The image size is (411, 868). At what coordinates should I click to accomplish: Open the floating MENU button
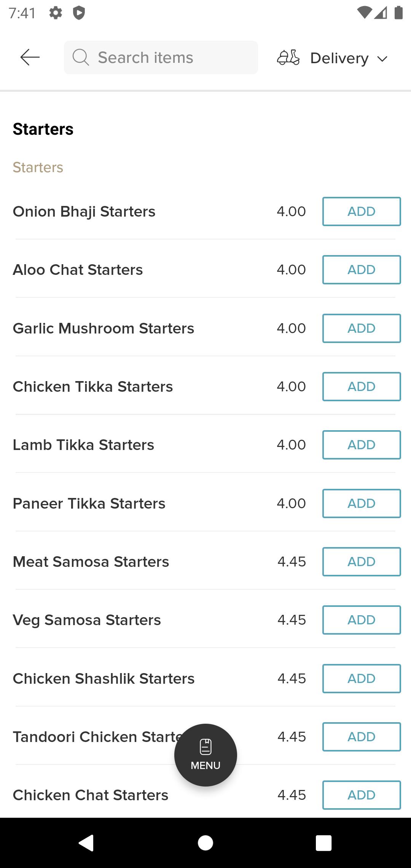click(x=205, y=755)
